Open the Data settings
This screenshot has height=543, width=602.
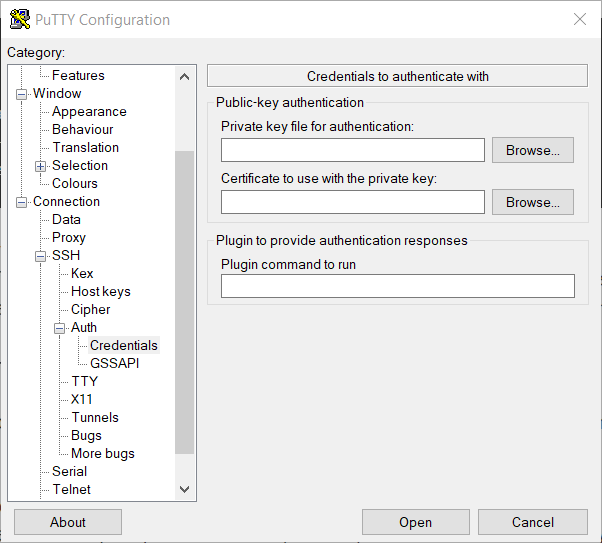tap(66, 220)
